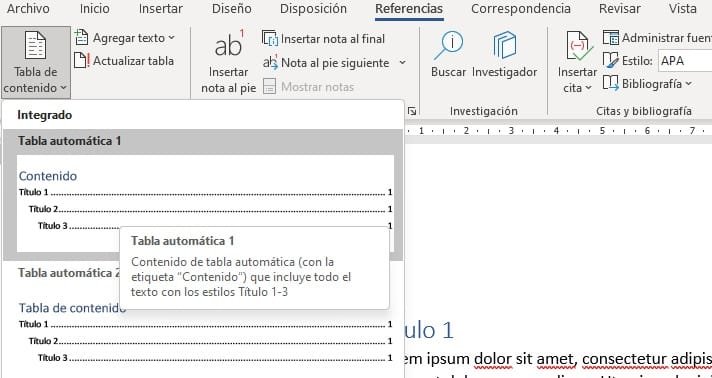Screen dimensions: 712x378
Task: Click the Insertar cita icon
Action: point(578,46)
